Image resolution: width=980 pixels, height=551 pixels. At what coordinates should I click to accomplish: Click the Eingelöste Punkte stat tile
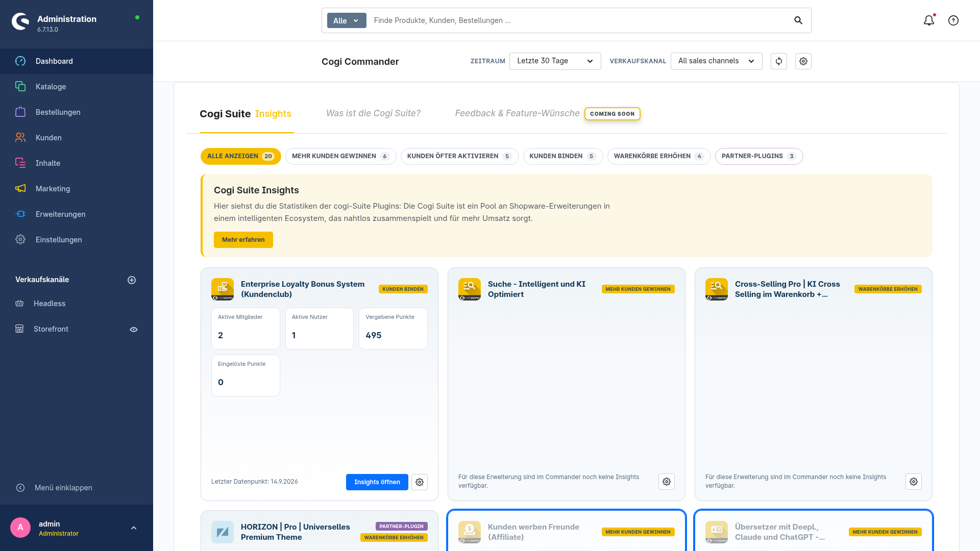click(246, 375)
